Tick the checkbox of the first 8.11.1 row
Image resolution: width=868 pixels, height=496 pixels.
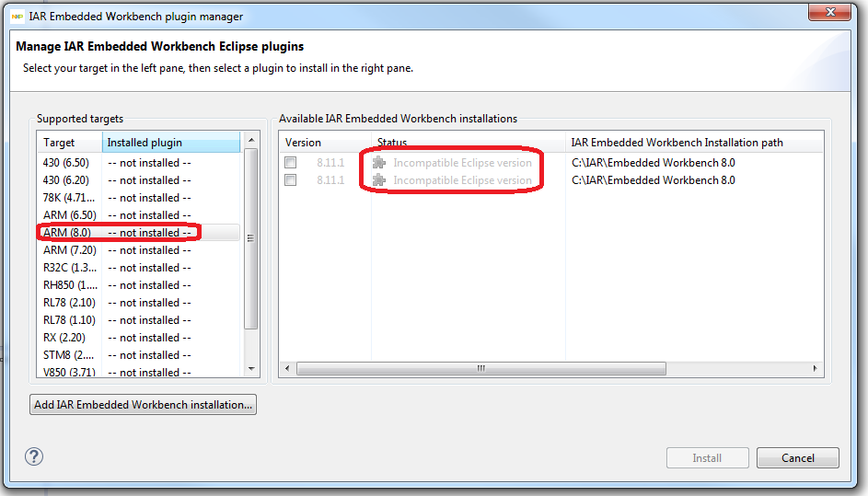291,163
